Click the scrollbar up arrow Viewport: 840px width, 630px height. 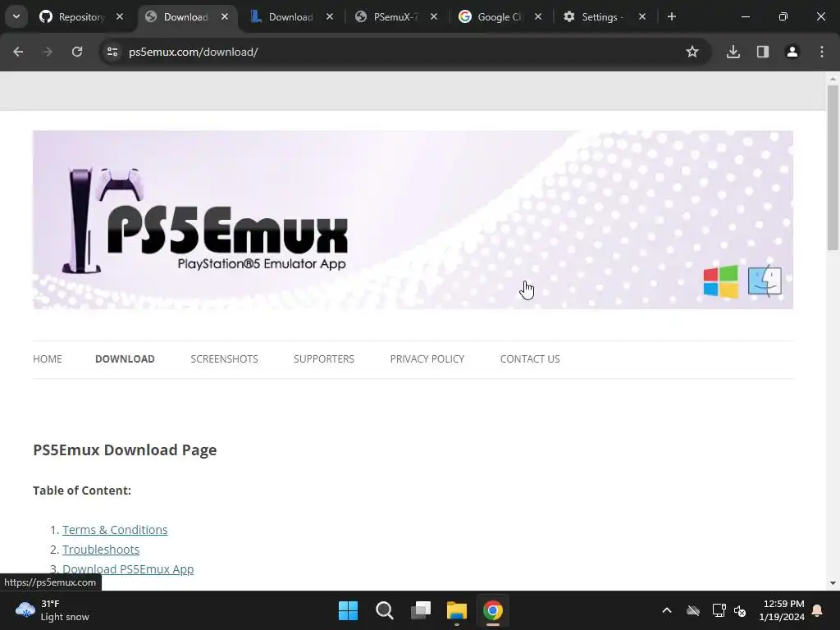pos(833,79)
